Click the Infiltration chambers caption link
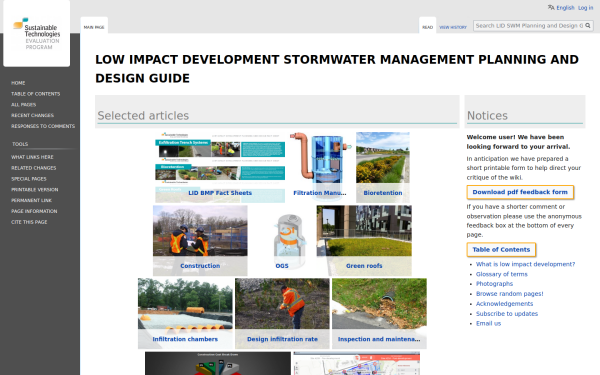Viewport: 600px width, 375px height. click(185, 339)
